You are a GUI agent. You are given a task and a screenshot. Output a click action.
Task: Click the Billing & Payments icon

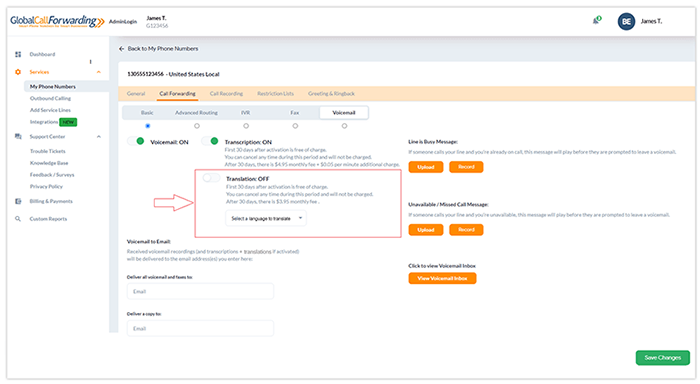pyautogui.click(x=18, y=201)
